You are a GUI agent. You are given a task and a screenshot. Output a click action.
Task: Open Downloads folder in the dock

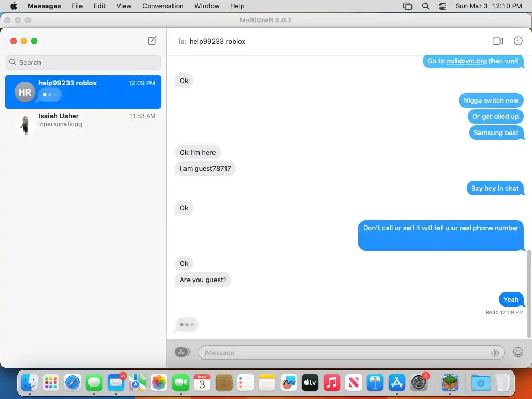(481, 383)
